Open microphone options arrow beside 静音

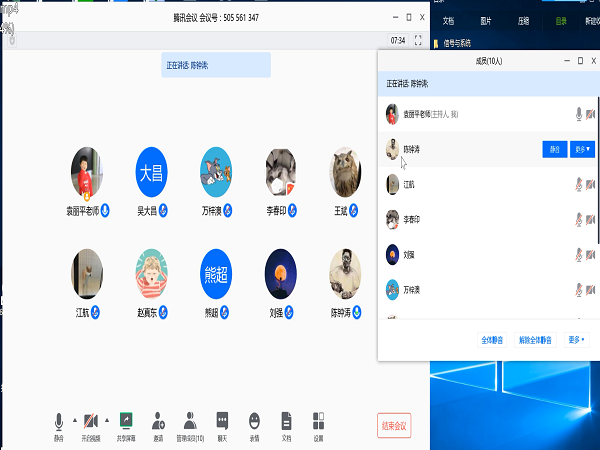(x=75, y=421)
